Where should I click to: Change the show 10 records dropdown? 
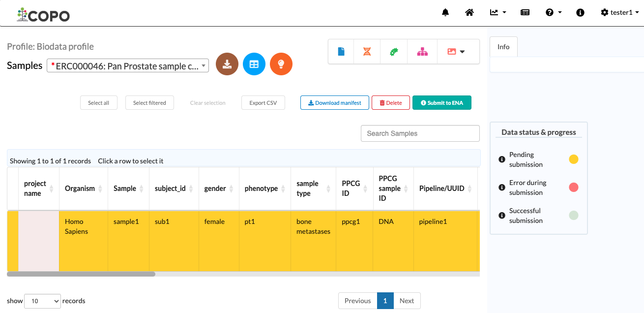42,301
